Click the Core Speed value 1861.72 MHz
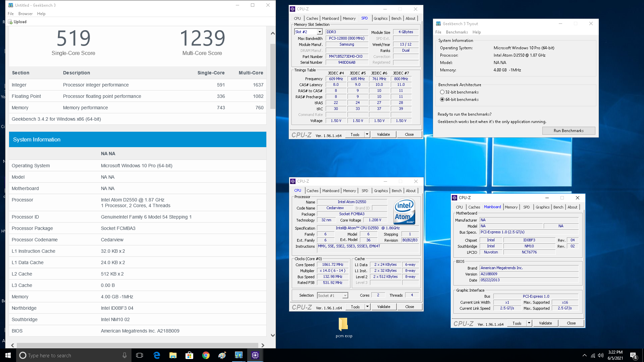Screen dimensions: 644x362 [x=333, y=265]
